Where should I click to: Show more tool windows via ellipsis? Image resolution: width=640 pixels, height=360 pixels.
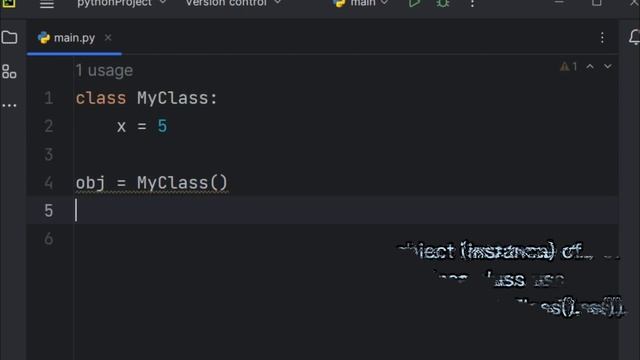(9, 106)
